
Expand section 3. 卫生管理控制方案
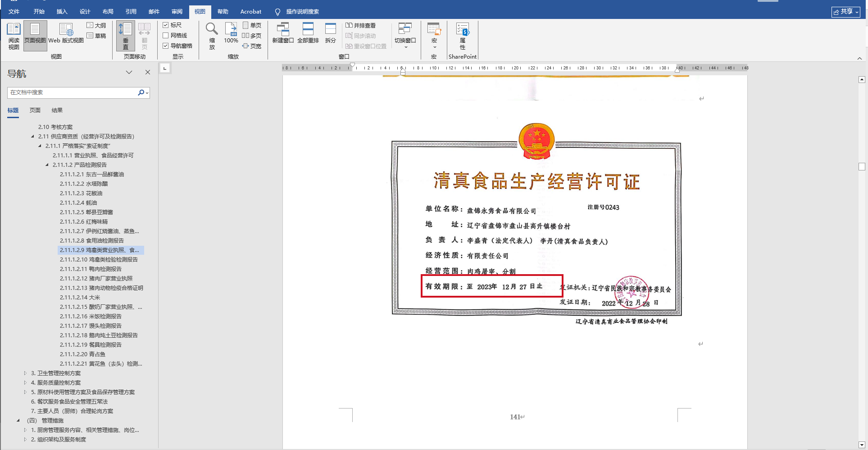25,373
